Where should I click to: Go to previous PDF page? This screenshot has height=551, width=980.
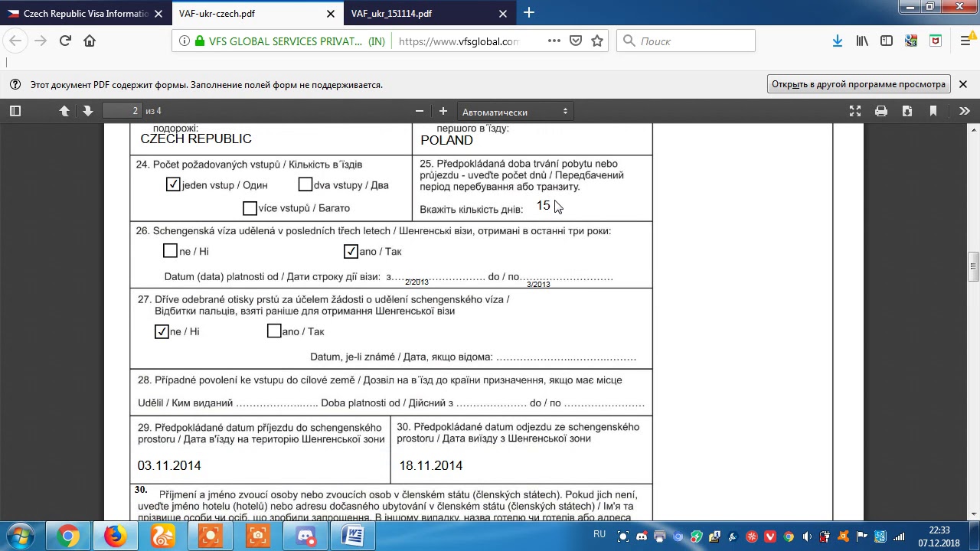[x=64, y=111]
